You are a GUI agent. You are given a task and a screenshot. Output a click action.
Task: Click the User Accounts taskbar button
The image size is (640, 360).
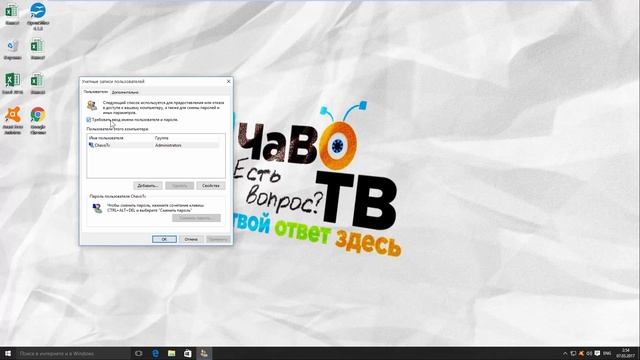click(x=204, y=353)
